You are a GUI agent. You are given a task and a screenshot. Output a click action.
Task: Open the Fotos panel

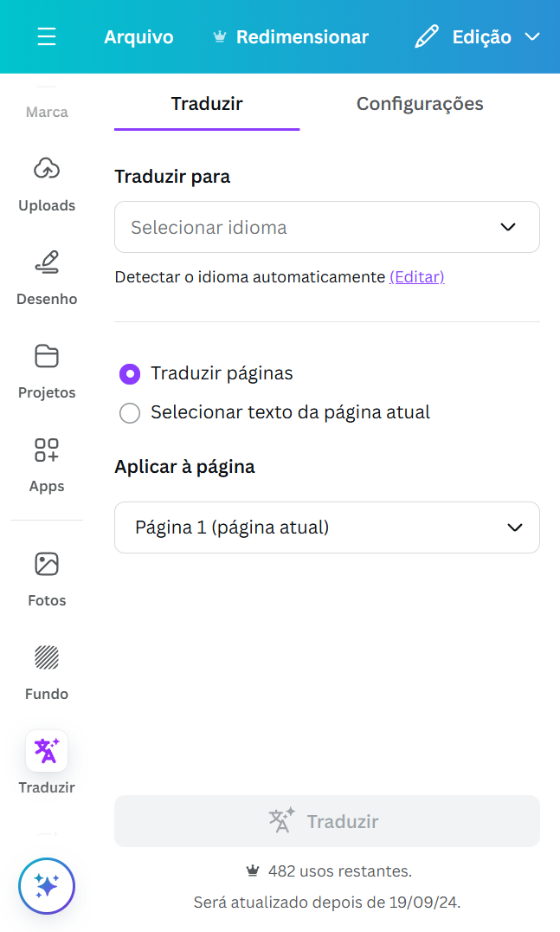pyautogui.click(x=47, y=579)
